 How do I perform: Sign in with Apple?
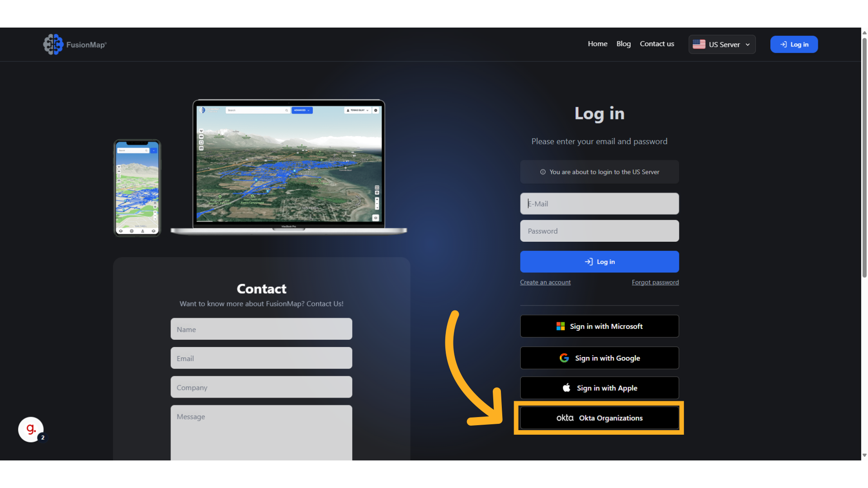click(599, 388)
